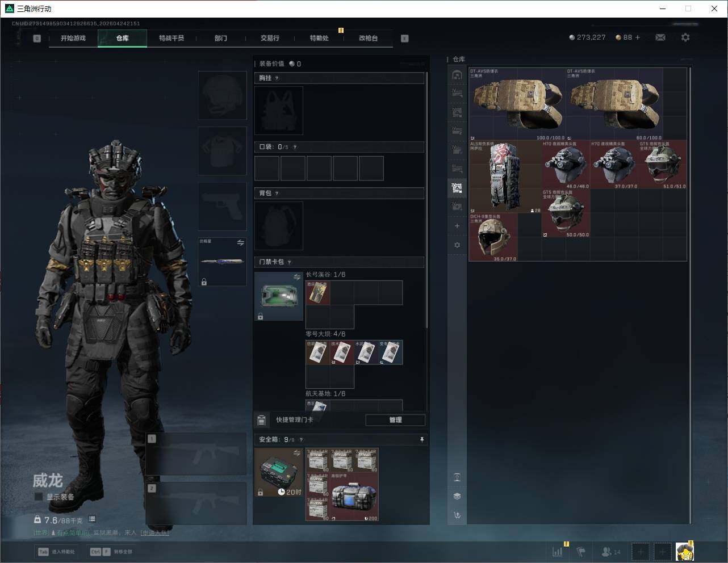Click the 申请入队 link in chat
The image size is (728, 563).
tap(155, 533)
